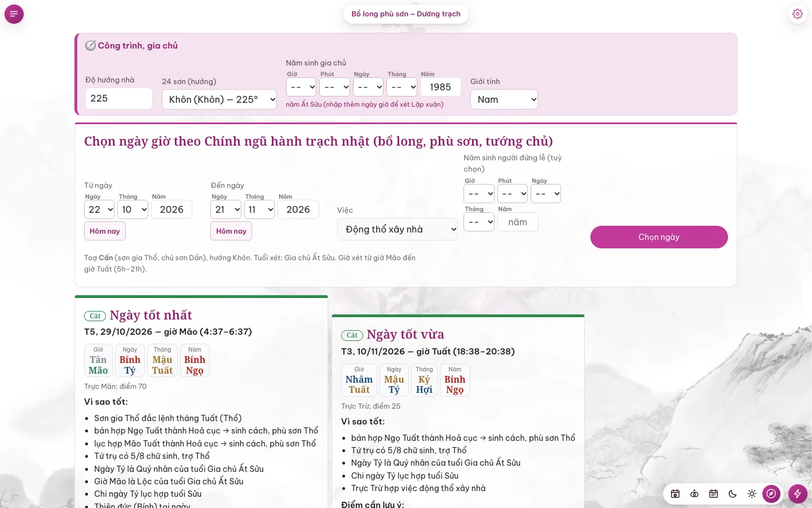Open the 24 sơn (hướng) dropdown

click(219, 99)
